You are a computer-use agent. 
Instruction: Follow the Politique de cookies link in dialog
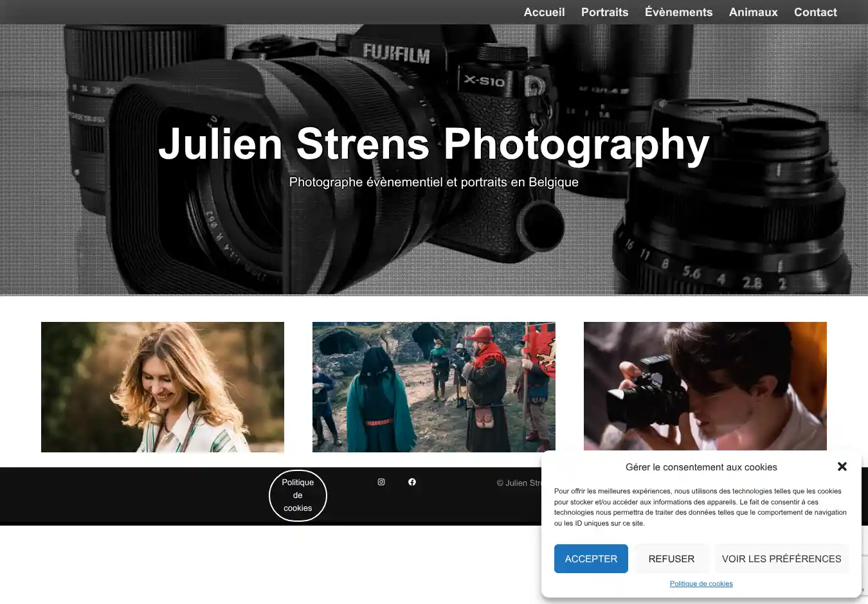(x=701, y=583)
